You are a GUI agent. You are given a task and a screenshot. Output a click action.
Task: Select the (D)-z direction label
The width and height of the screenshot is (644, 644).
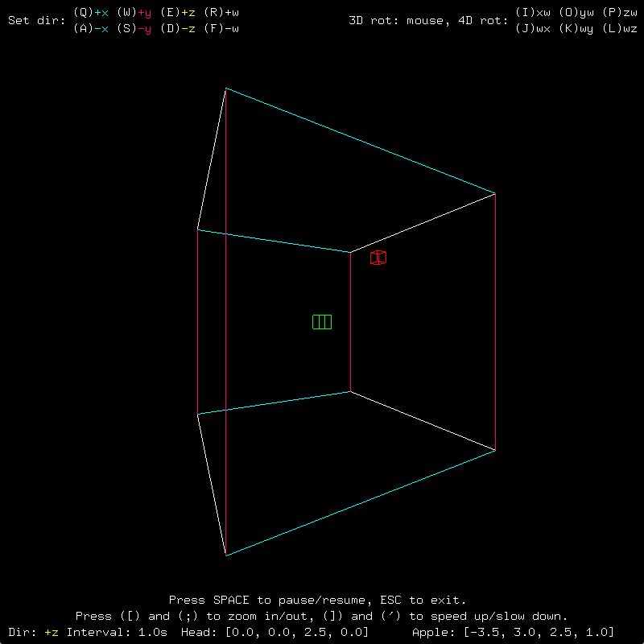[178, 28]
